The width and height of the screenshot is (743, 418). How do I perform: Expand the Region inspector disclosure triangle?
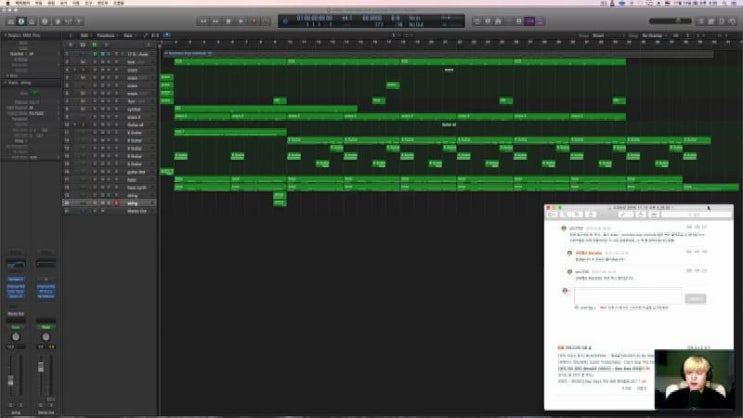pyautogui.click(x=5, y=35)
